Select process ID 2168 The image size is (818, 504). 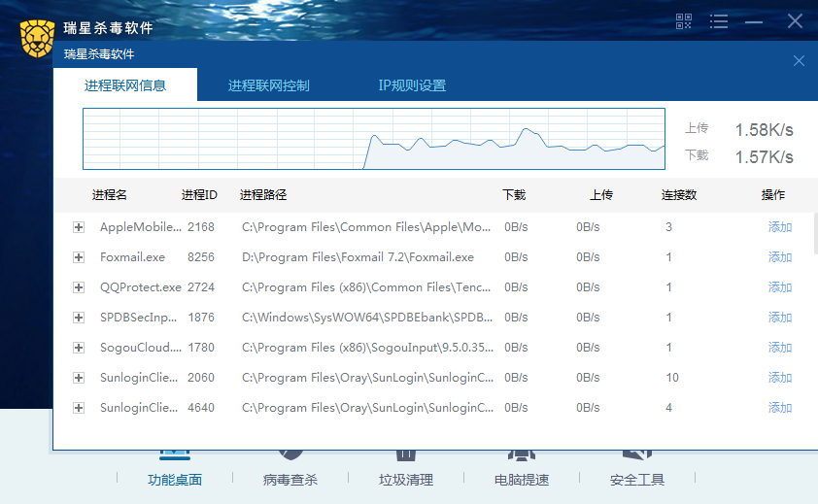(x=201, y=227)
